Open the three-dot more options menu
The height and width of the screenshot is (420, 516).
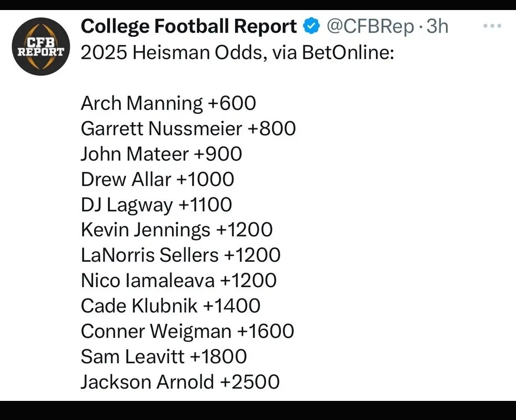492,26
